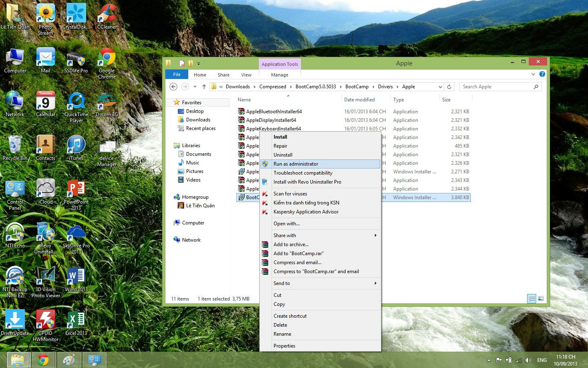
Task: Click the Paint taskbar icon
Action: click(x=69, y=360)
